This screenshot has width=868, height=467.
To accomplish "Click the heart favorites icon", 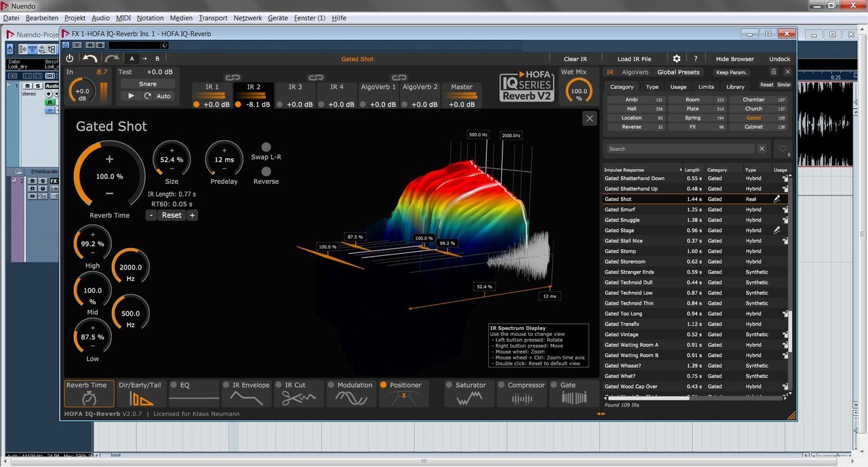I will pos(783,149).
